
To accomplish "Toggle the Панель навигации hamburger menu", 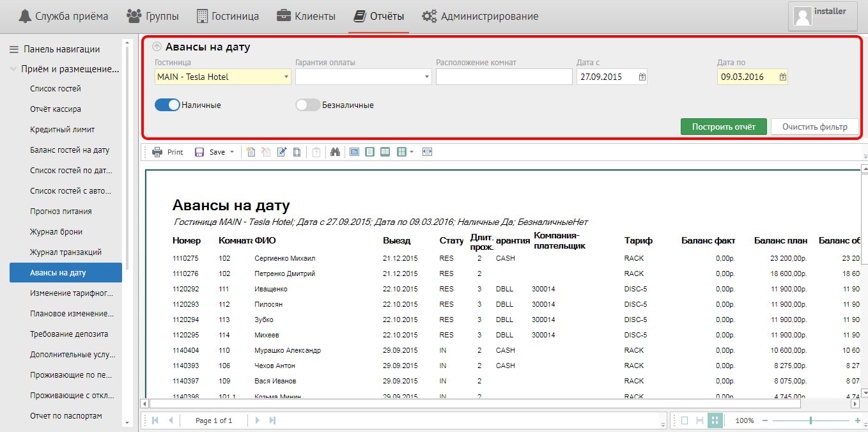I will [13, 49].
